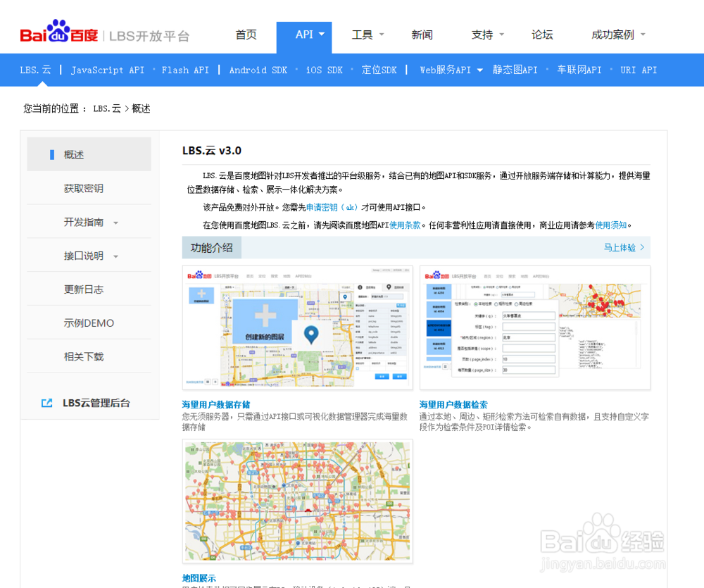Open the 论坛 page

pyautogui.click(x=542, y=35)
